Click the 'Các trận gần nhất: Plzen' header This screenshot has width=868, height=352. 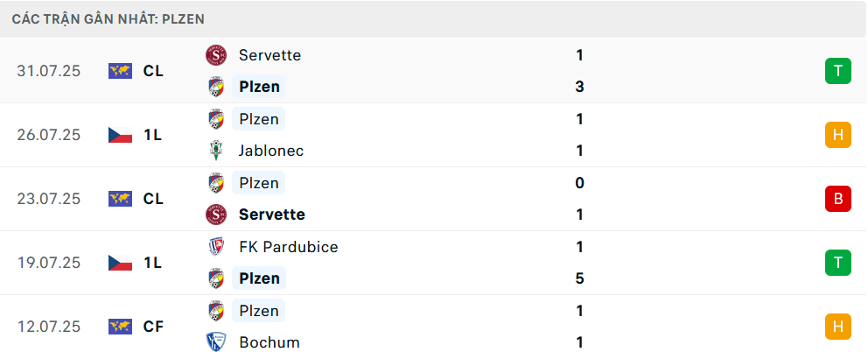(x=108, y=19)
